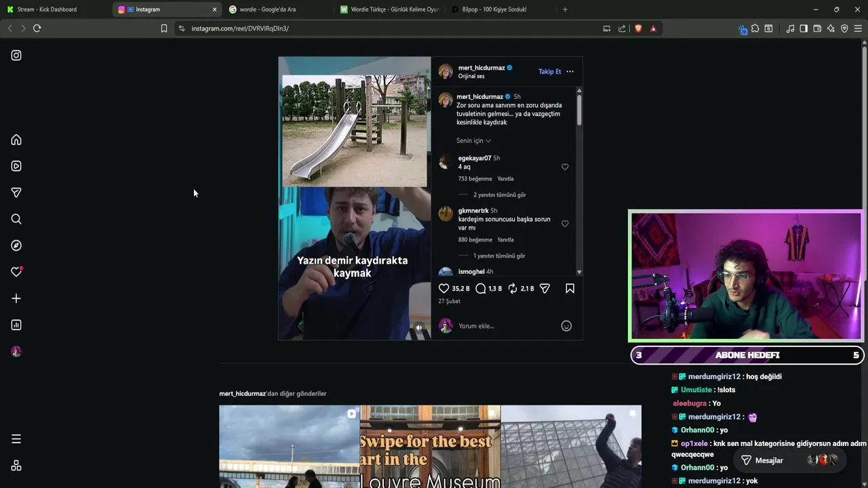
Task: Open Brave VPN shield icon
Action: (x=844, y=28)
